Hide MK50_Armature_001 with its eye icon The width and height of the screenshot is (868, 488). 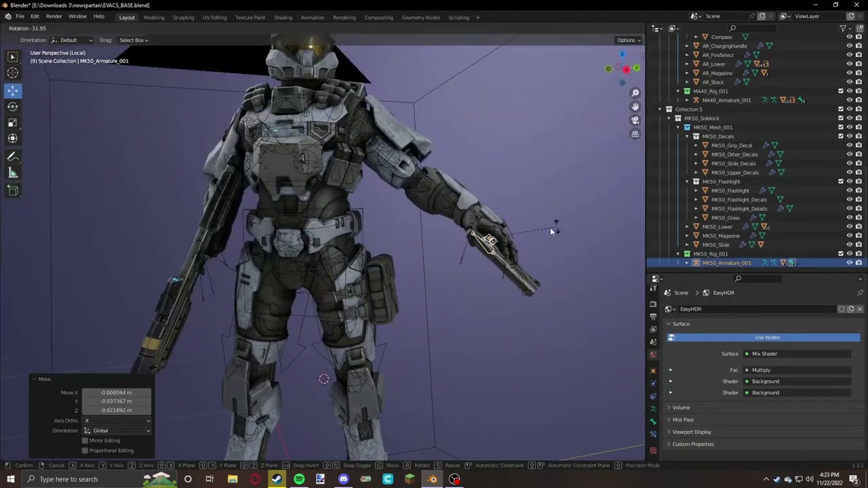click(x=849, y=263)
